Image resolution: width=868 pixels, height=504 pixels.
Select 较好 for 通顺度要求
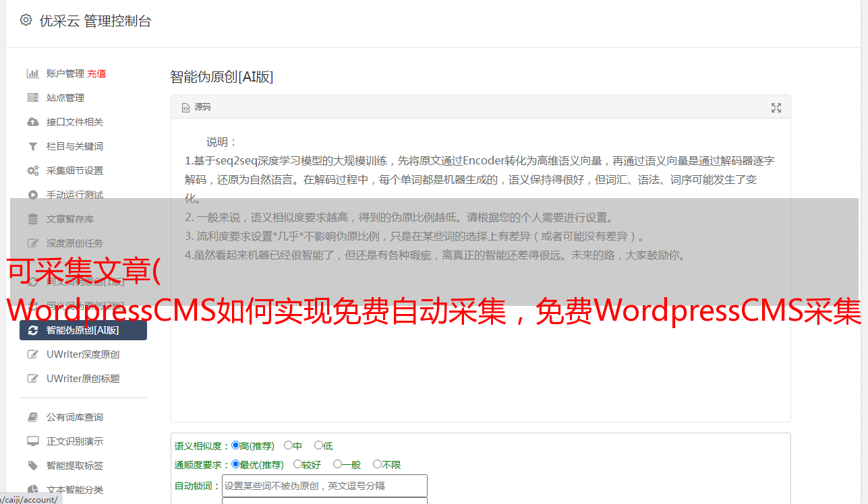[x=298, y=464]
